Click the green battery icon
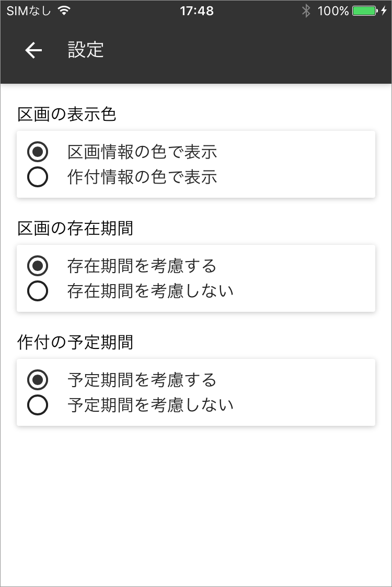This screenshot has width=392, height=587. click(x=364, y=10)
